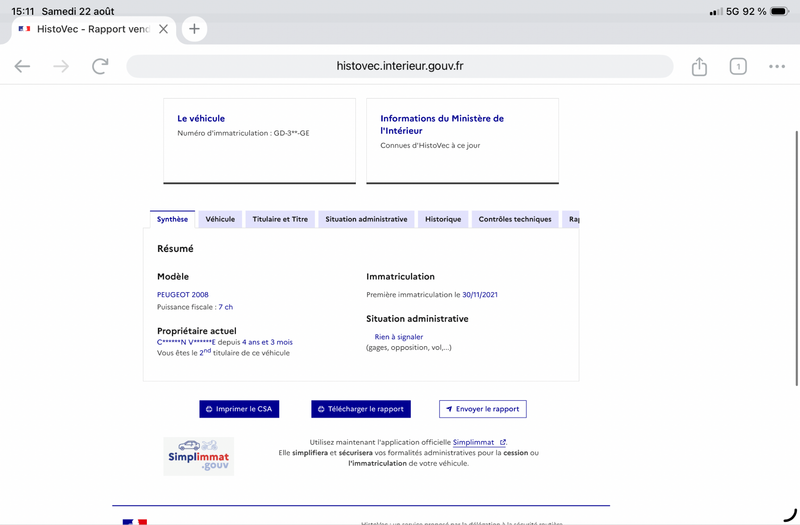The width and height of the screenshot is (800, 525).
Task: Click the Le véhicule card
Action: tap(259, 141)
